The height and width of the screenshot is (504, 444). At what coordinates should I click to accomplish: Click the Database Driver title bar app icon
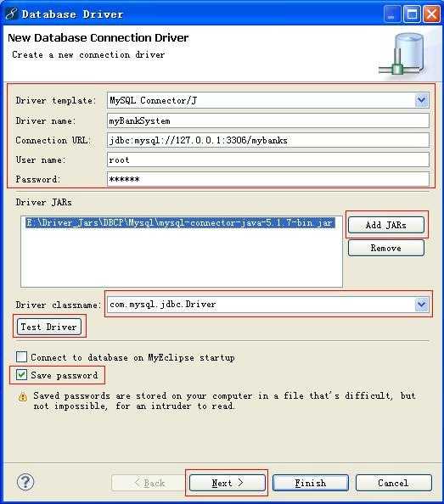[x=12, y=14]
